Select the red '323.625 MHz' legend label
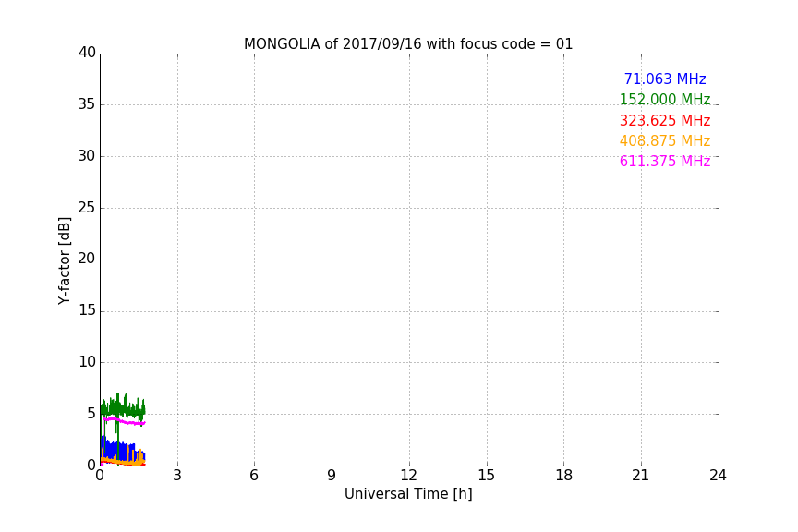 [x=665, y=120]
